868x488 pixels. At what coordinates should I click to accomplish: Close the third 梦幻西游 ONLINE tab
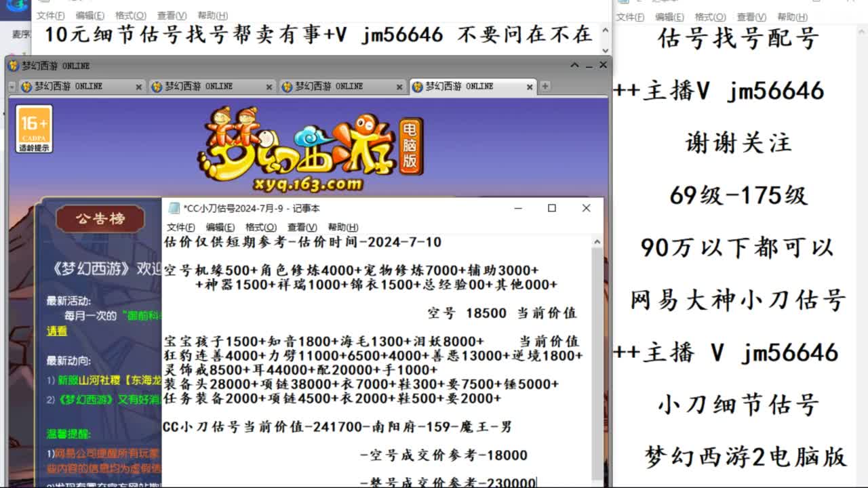pos(399,87)
